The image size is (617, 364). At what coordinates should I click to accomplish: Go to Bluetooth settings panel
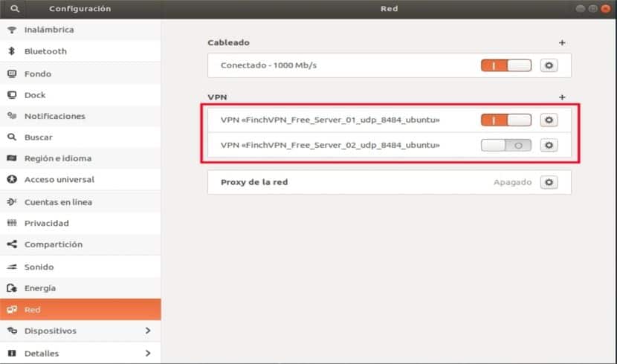(x=80, y=51)
